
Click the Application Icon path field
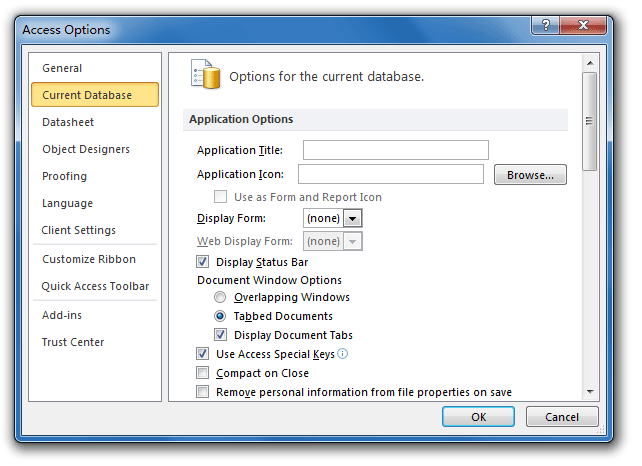pyautogui.click(x=391, y=174)
